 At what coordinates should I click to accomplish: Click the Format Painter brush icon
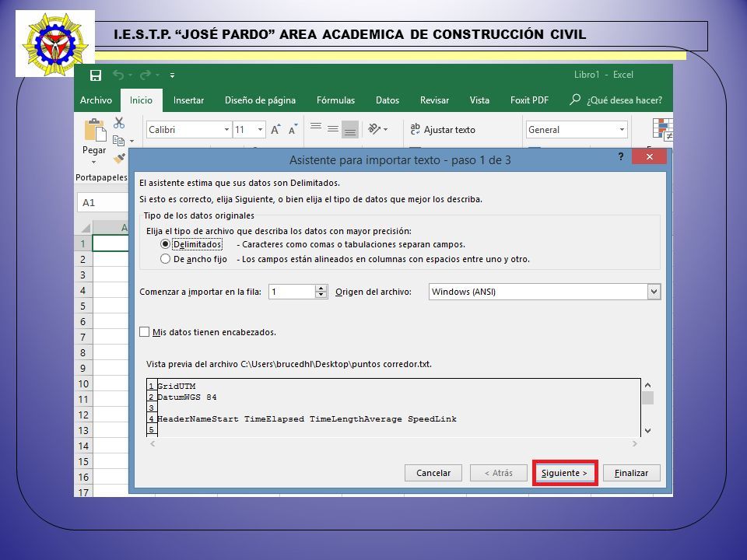pos(119,158)
